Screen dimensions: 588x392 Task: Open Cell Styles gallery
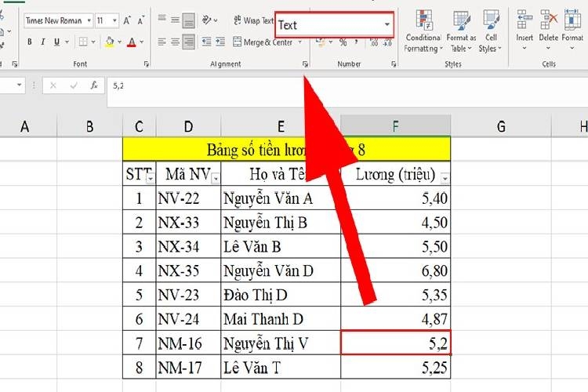tap(491, 31)
